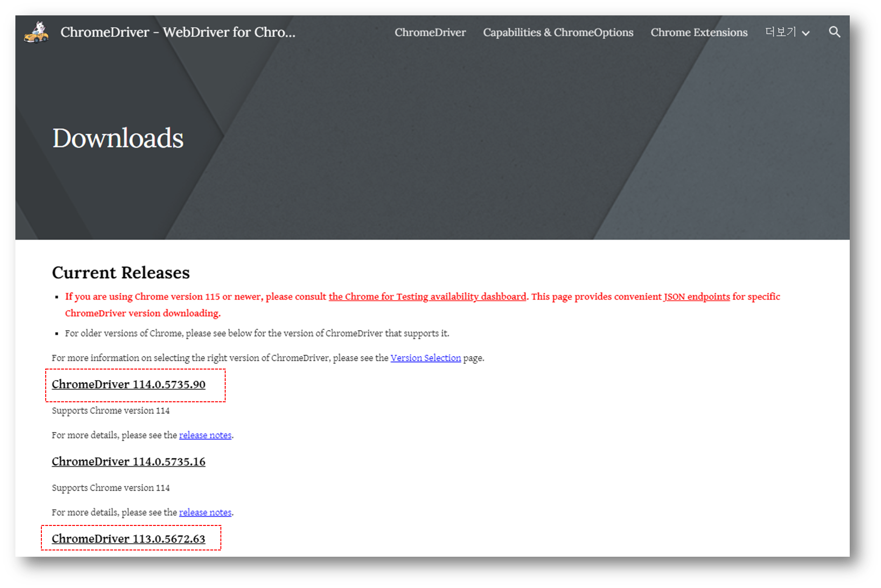
Task: Click 'Supports Chrome version 114' under 114.0.5735.16
Action: click(x=111, y=487)
